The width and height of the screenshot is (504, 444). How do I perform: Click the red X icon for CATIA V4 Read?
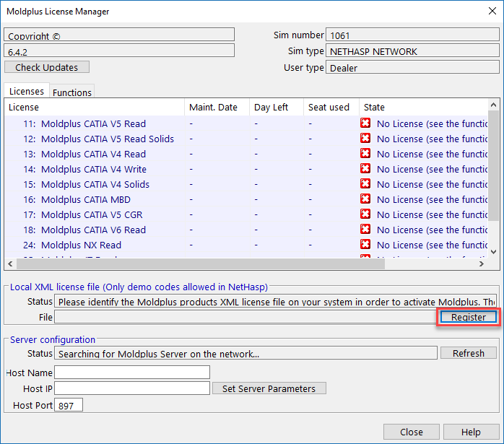[x=365, y=153]
